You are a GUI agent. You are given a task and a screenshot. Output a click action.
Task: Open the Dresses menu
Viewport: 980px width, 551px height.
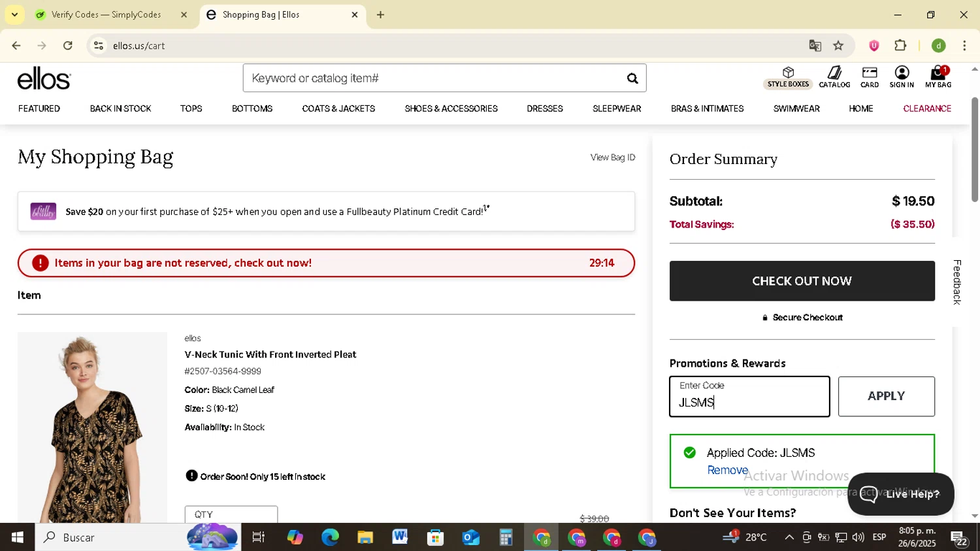coord(545,109)
